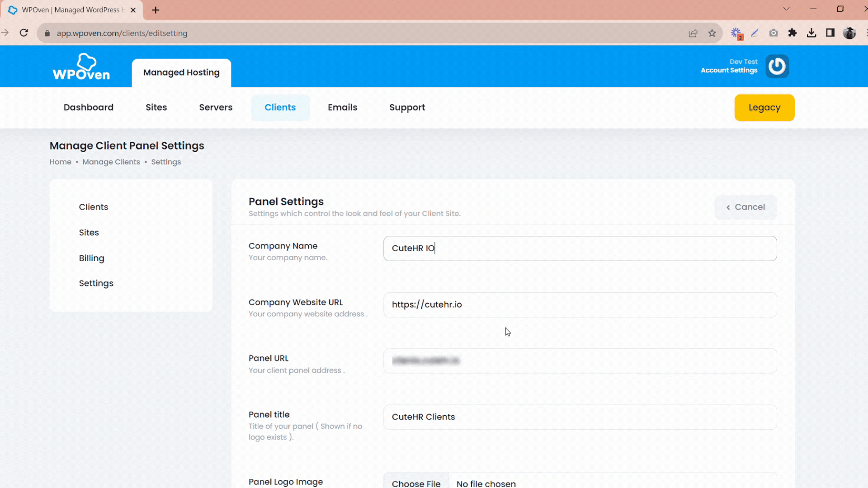Image resolution: width=868 pixels, height=488 pixels.
Task: Click the 'Your company name.' hint text
Action: click(288, 258)
